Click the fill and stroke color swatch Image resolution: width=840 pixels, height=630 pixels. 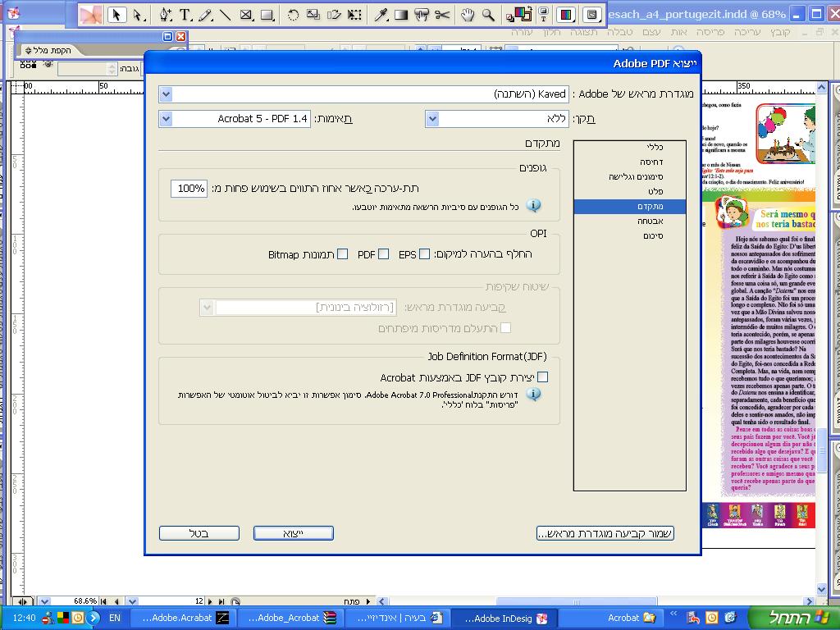tap(523, 13)
